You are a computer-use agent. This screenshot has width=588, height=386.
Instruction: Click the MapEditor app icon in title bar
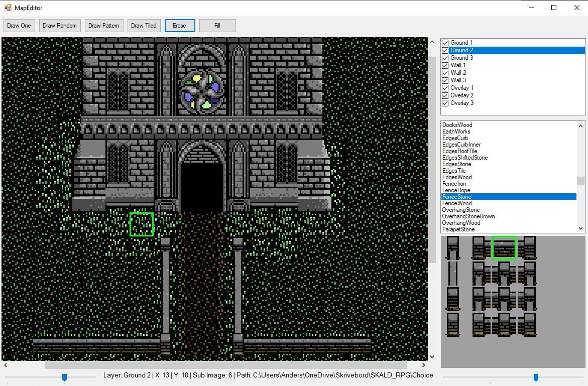click(8, 8)
